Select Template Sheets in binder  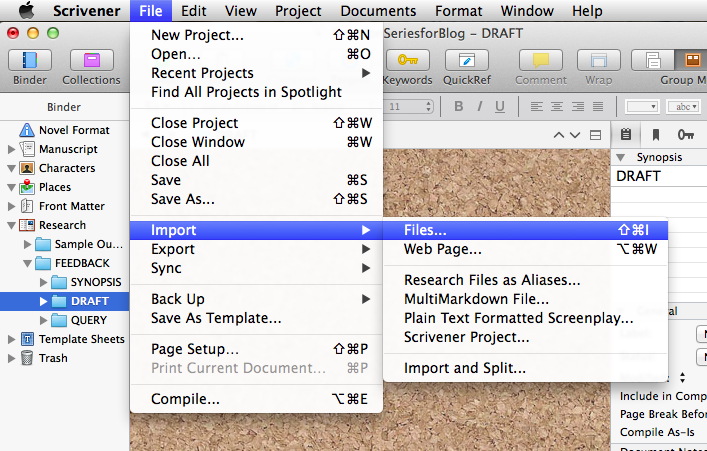tap(81, 339)
